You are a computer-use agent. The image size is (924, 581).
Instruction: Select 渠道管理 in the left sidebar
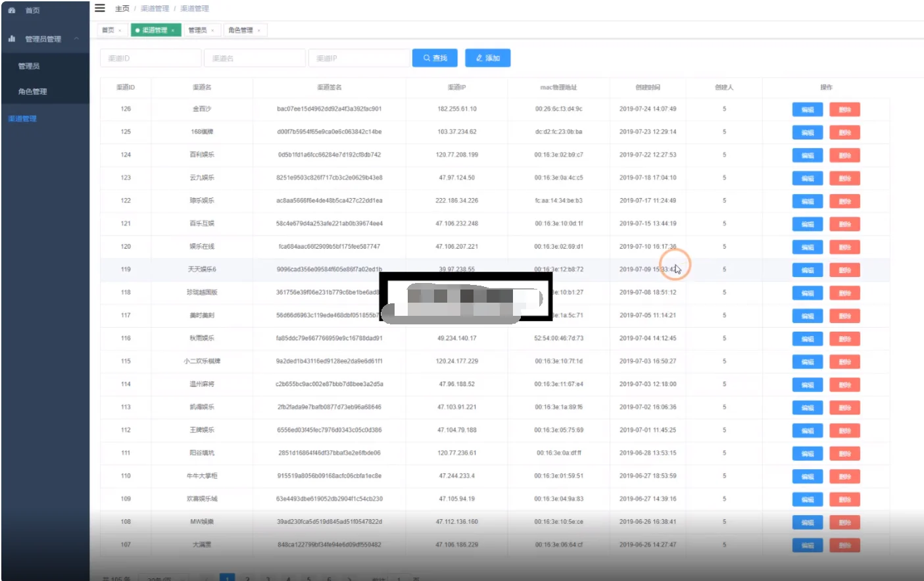(22, 118)
